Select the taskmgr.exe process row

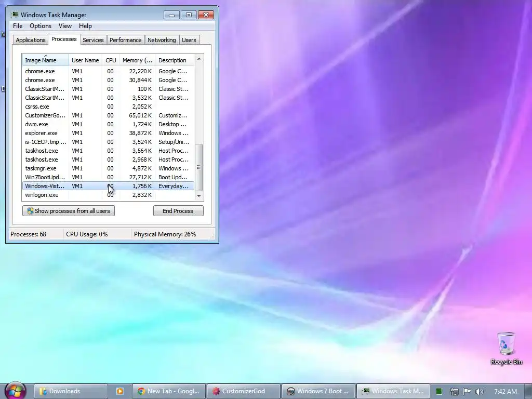coord(108,168)
